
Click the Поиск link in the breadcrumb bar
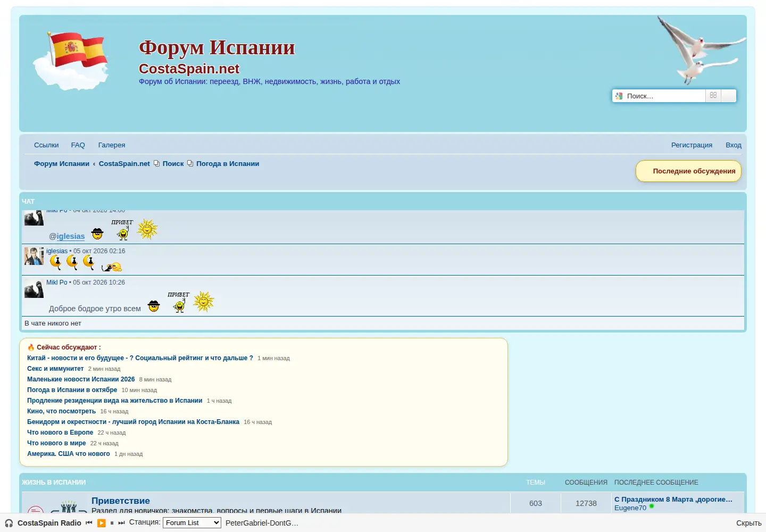tap(173, 163)
